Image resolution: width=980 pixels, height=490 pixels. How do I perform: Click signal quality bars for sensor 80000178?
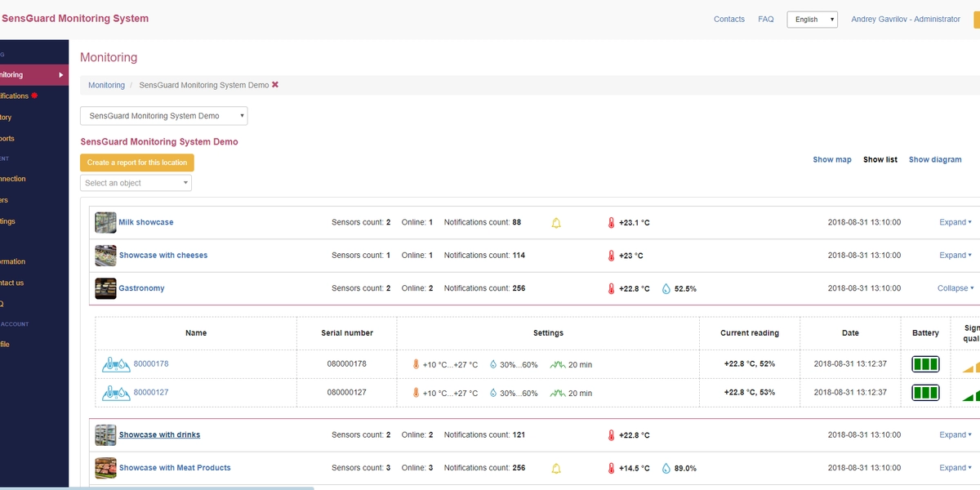[x=970, y=367]
